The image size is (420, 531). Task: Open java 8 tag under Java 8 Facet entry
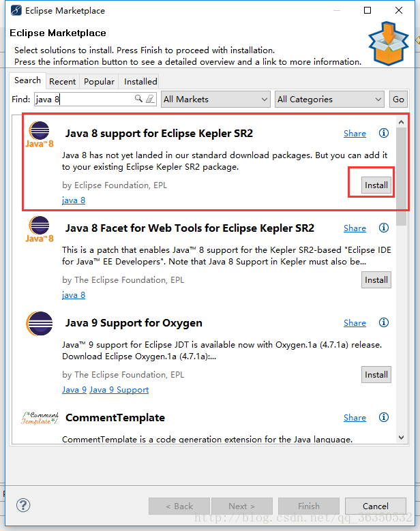(74, 295)
